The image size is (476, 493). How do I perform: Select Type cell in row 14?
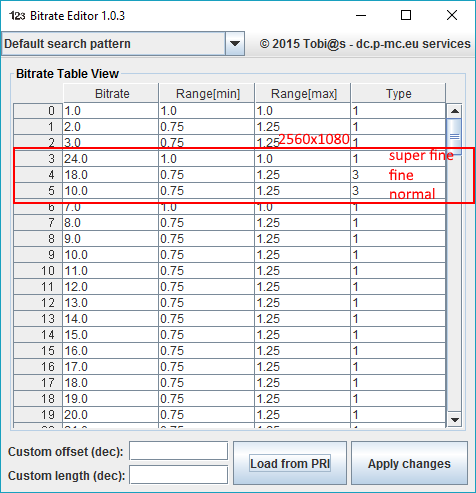pyautogui.click(x=398, y=335)
